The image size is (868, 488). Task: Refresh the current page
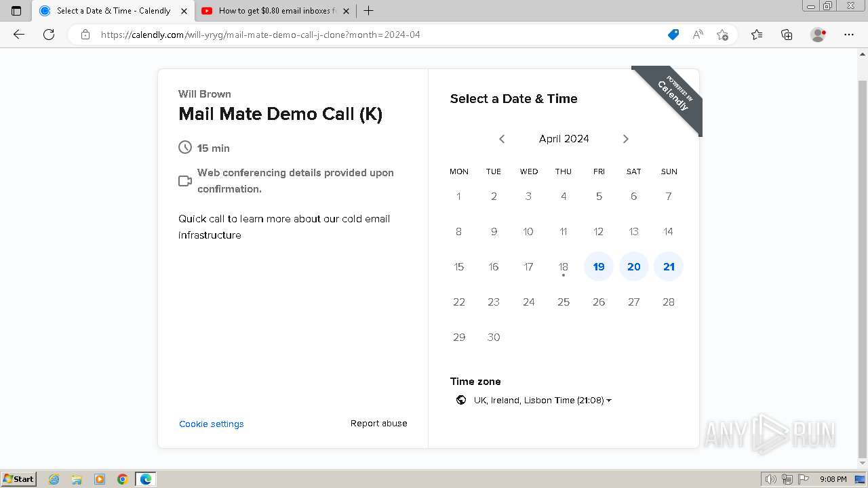pos(49,35)
